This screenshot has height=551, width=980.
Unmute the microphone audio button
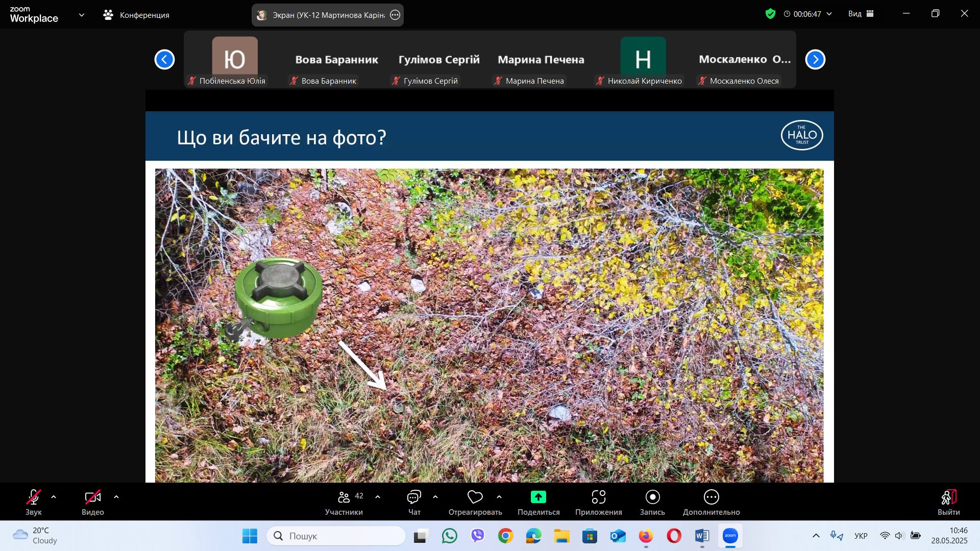(x=34, y=497)
